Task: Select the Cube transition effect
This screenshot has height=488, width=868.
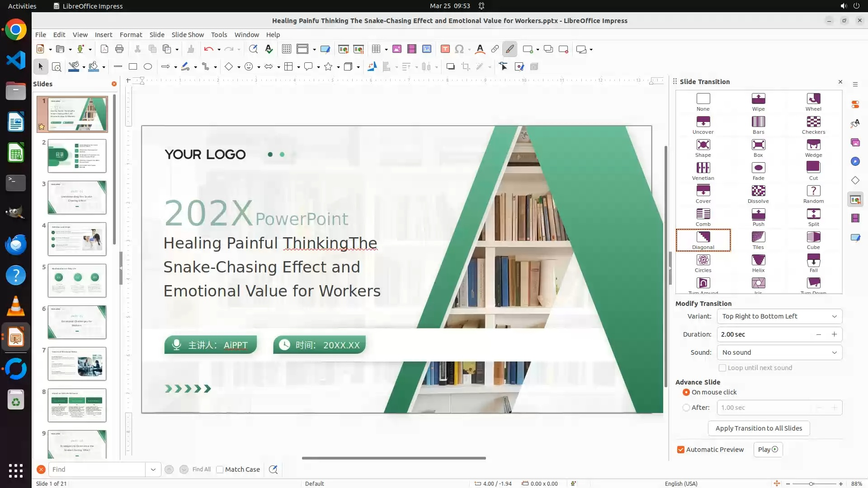Action: click(813, 237)
